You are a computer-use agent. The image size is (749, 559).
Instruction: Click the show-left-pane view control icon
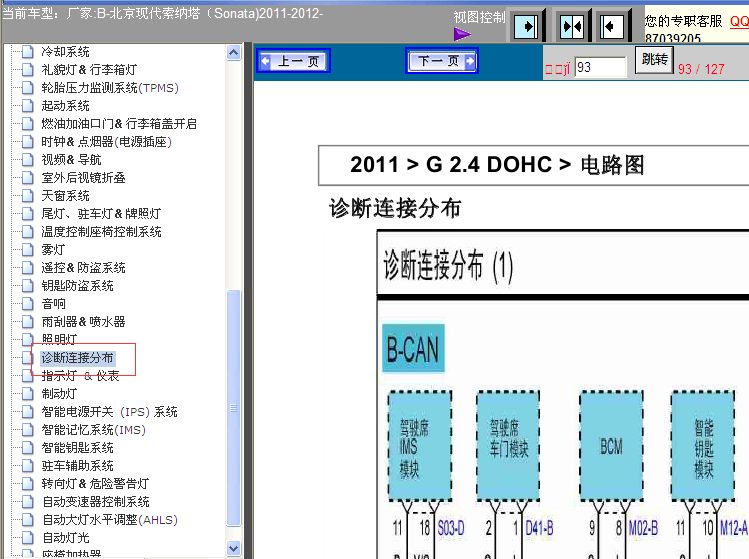[x=612, y=26]
